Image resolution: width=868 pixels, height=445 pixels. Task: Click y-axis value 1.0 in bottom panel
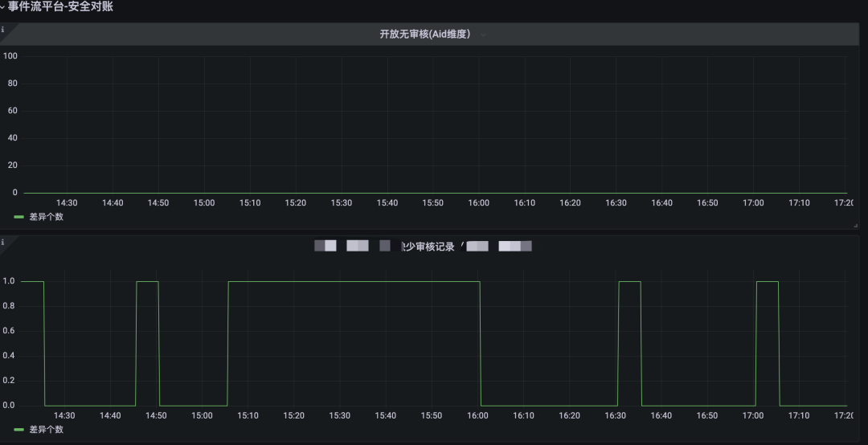click(x=9, y=281)
